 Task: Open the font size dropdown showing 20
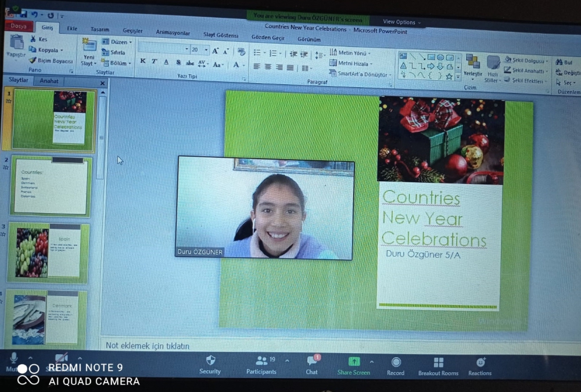point(206,49)
